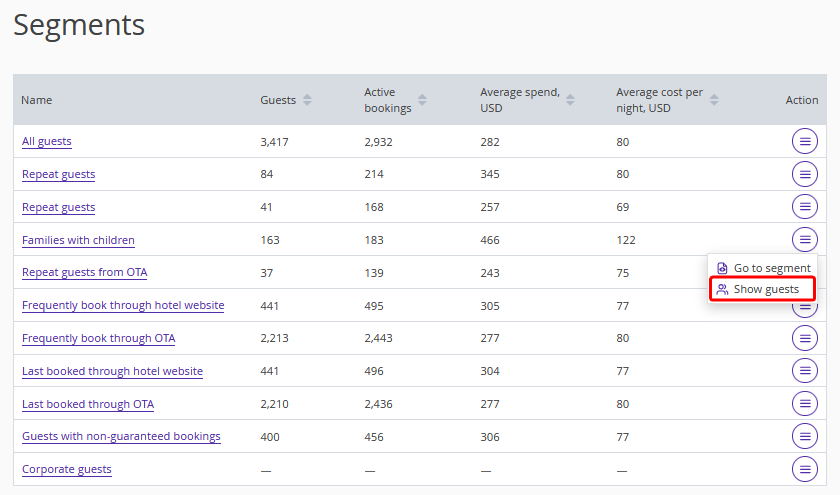Choose Show guests from the context menu

pyautogui.click(x=765, y=289)
